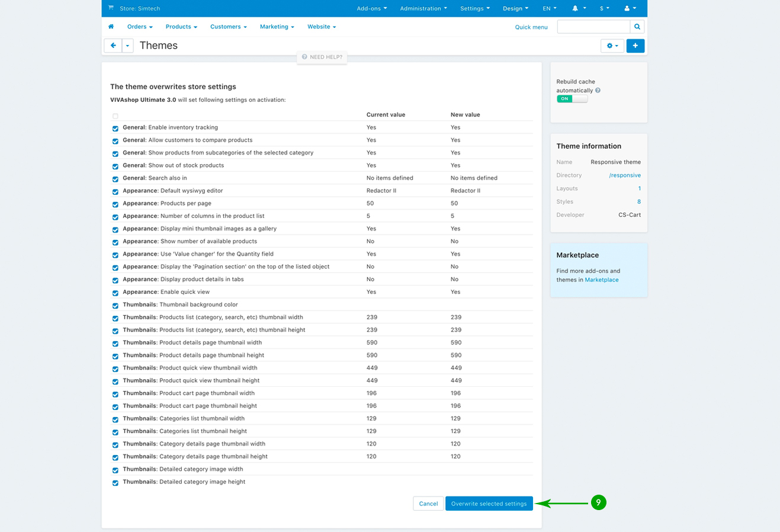Click the storefront cart icon
The height and width of the screenshot is (532, 780).
[x=111, y=8]
